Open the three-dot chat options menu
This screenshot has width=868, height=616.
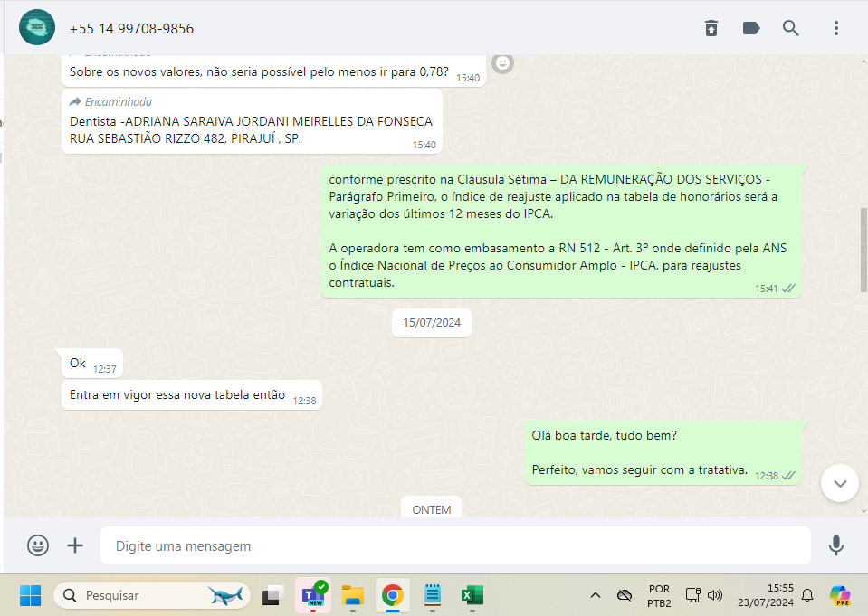836,28
